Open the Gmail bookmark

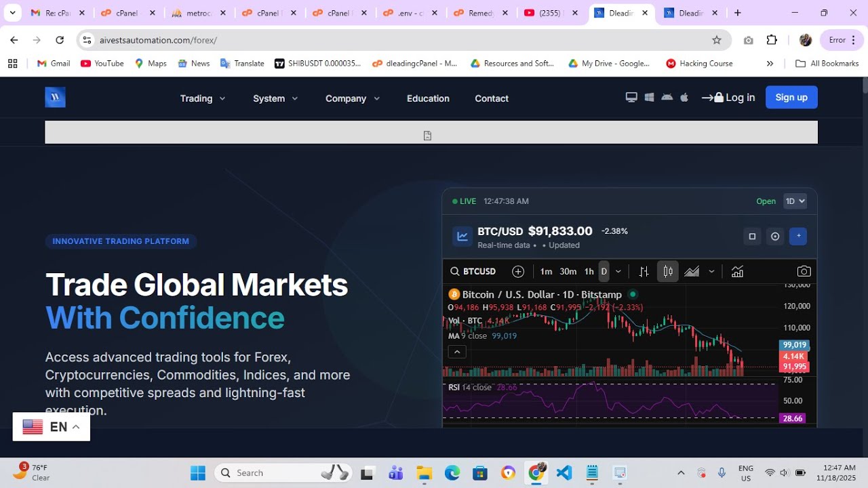(54, 64)
